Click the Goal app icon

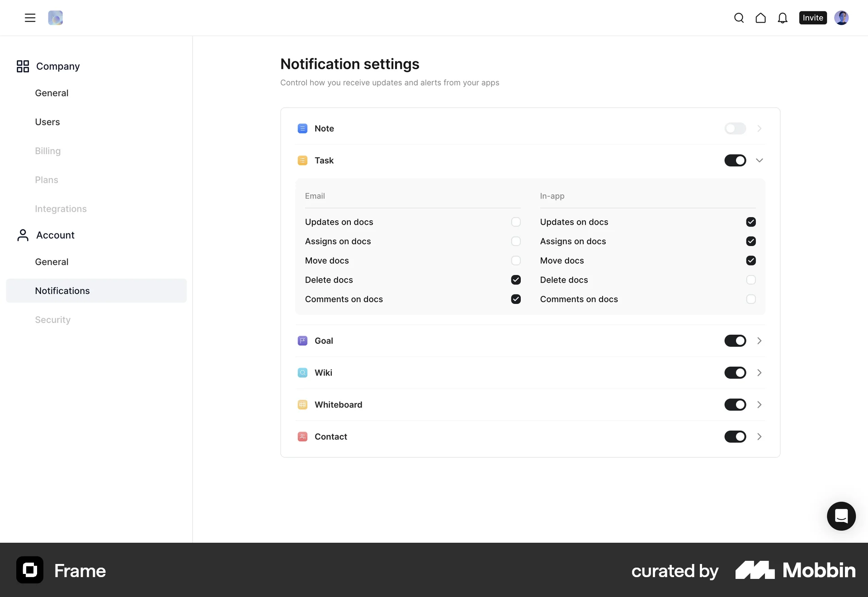click(x=302, y=341)
